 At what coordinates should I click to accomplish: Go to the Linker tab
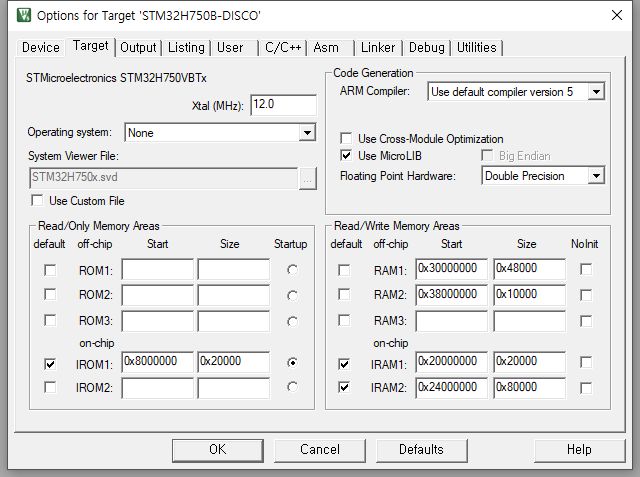(378, 47)
